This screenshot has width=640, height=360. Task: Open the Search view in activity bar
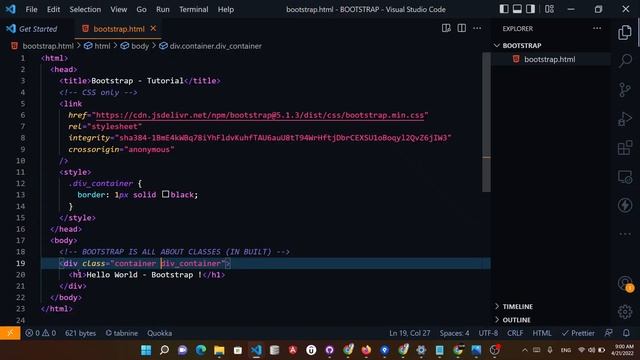(x=625, y=60)
